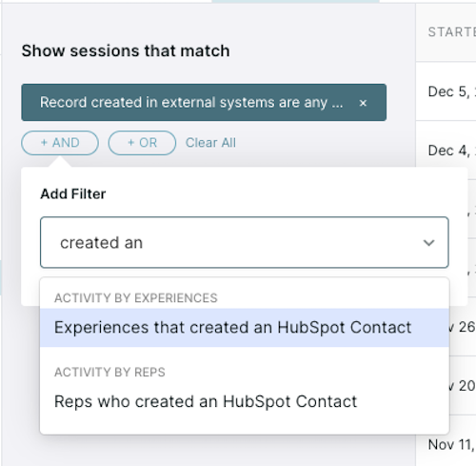Image resolution: width=476 pixels, height=466 pixels.
Task: Click the Activity by Reps group header
Action: pyautogui.click(x=109, y=372)
